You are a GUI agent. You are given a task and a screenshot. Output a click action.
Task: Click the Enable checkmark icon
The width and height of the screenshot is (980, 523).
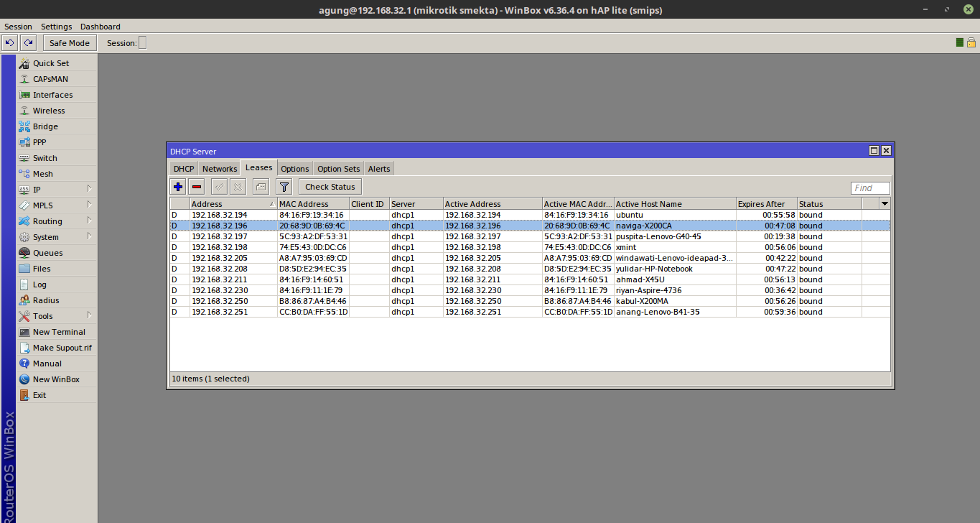[220, 187]
